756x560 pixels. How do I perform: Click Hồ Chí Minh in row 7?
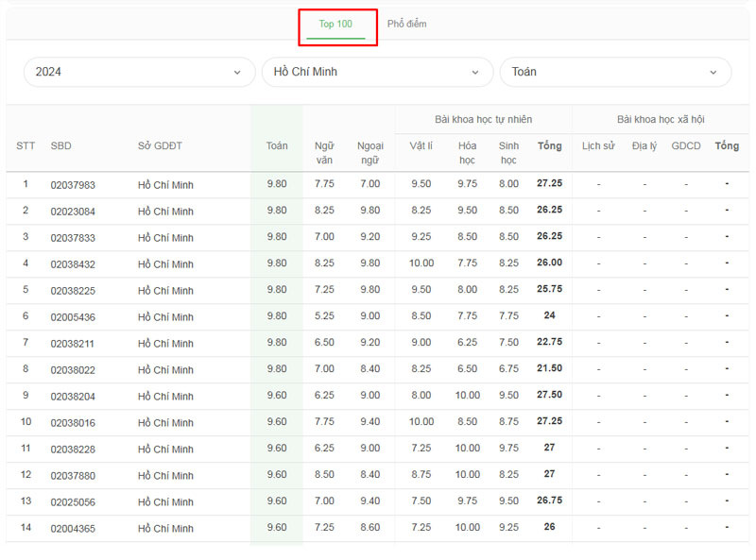tap(165, 344)
